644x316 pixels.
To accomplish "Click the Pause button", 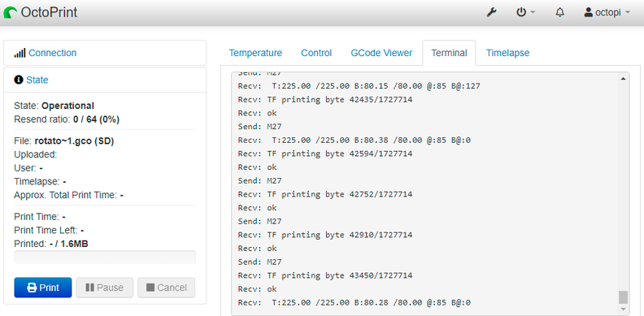I will click(x=104, y=288).
